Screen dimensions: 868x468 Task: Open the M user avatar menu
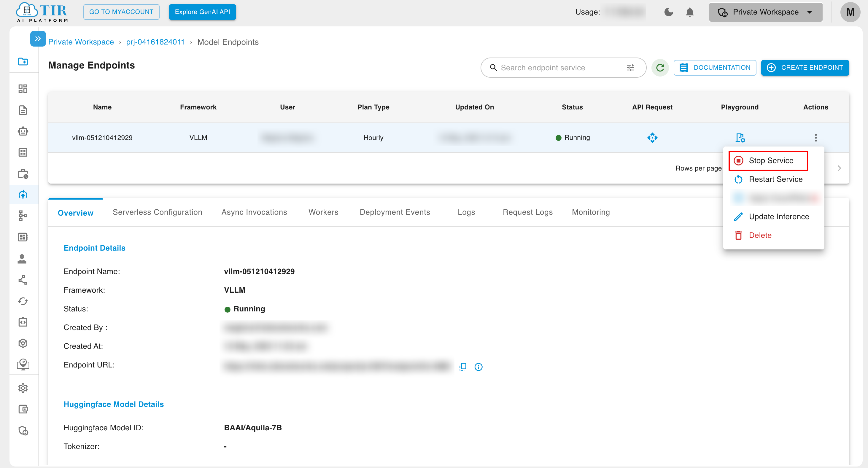click(850, 12)
